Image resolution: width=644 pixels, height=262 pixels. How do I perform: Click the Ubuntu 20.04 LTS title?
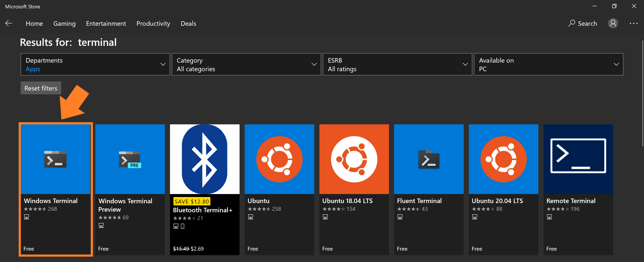click(497, 201)
